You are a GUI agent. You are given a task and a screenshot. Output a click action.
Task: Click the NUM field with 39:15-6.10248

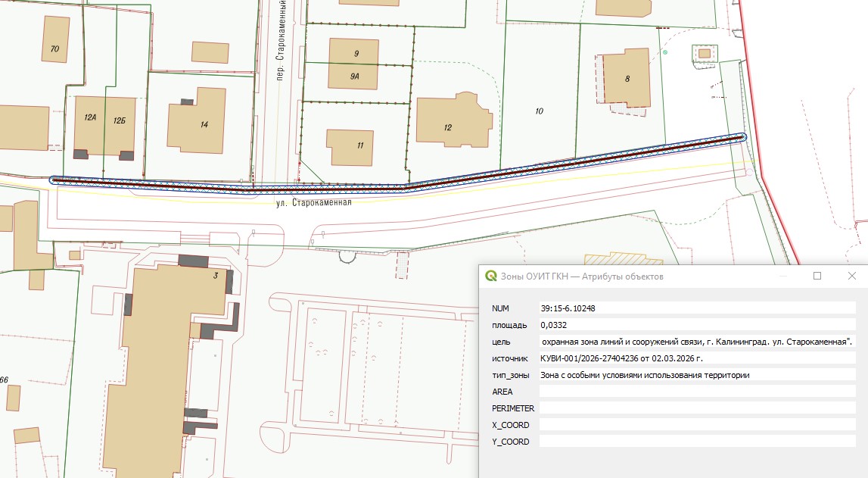click(693, 308)
